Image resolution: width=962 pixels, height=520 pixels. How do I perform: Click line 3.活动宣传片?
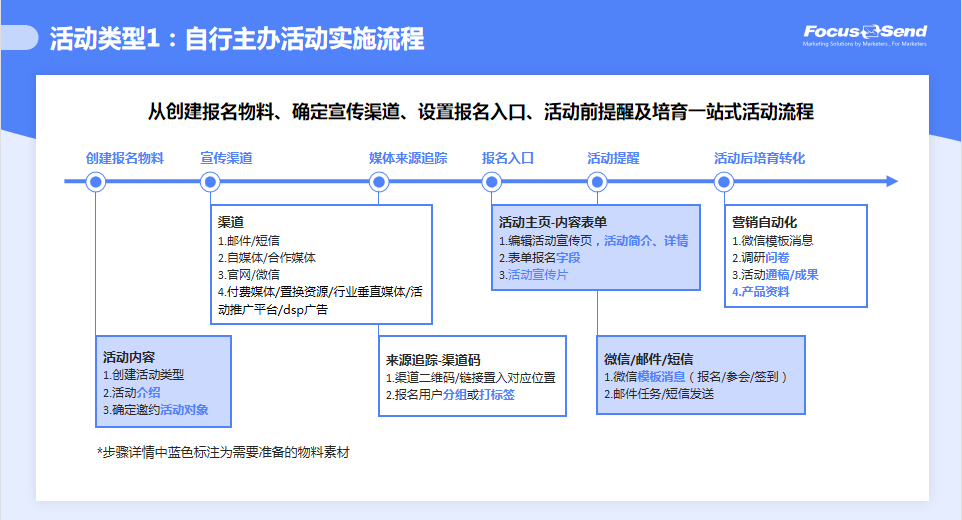tap(533, 275)
